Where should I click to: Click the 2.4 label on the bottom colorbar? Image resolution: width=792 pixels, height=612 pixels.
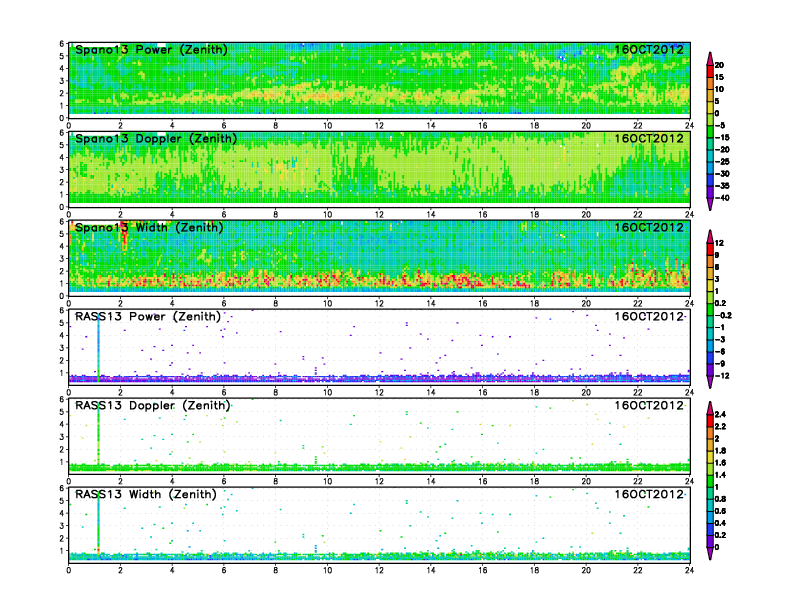pyautogui.click(x=734, y=412)
